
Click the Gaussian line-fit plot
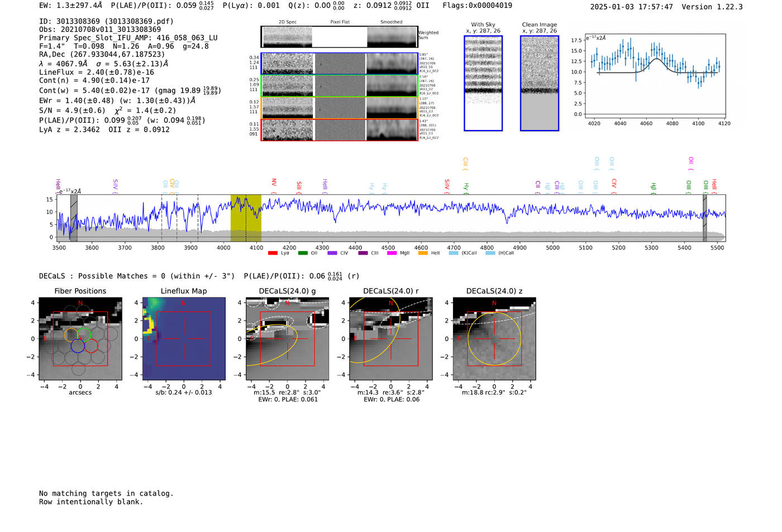pyautogui.click(x=655, y=76)
